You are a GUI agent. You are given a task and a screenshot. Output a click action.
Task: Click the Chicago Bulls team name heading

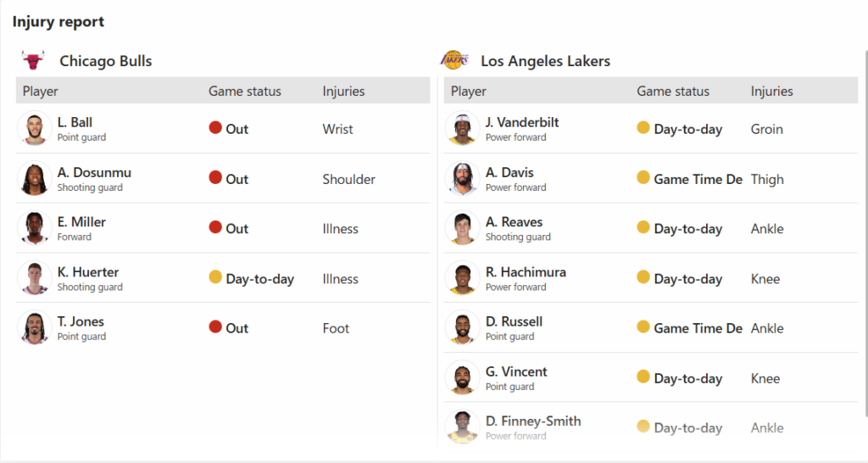[106, 61]
